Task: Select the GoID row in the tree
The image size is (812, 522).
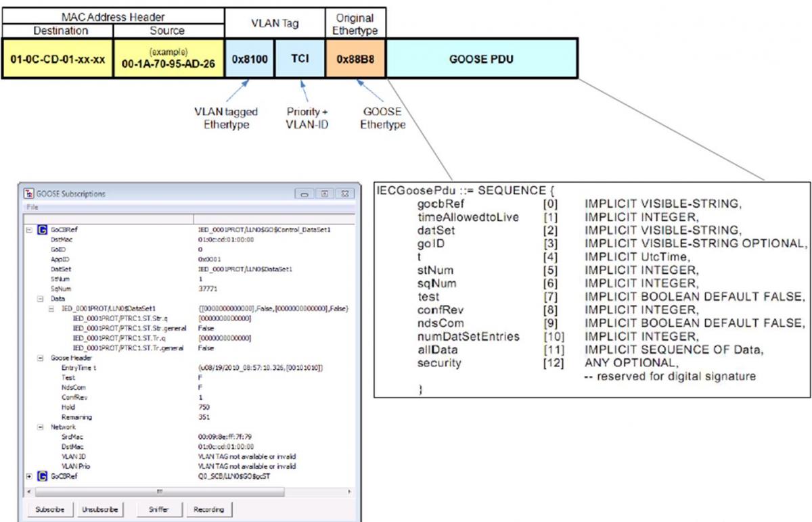Action: click(188, 250)
